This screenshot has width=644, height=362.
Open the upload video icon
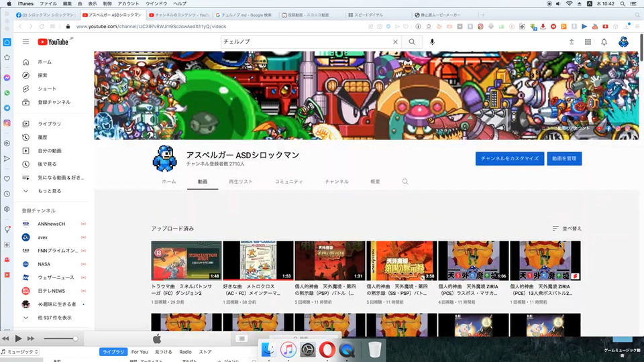click(572, 42)
